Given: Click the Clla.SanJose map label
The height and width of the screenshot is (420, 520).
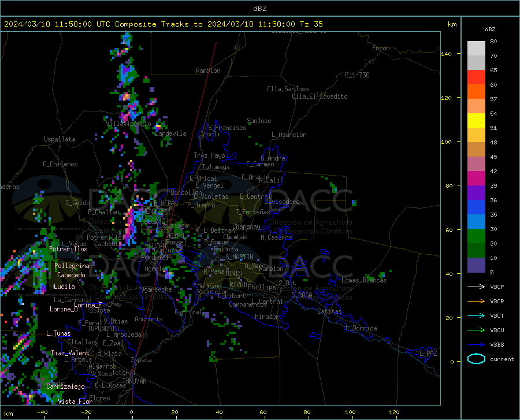Looking at the screenshot, I should 288,89.
